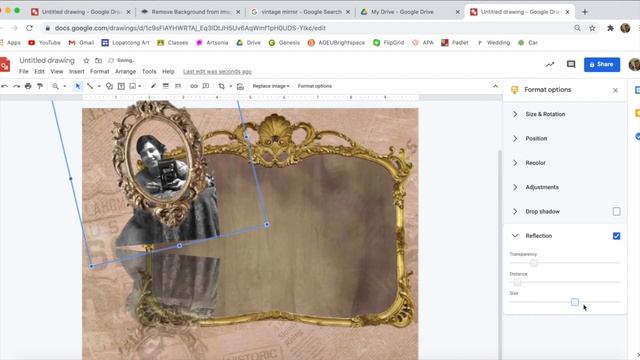Image resolution: width=640 pixels, height=360 pixels.
Task: Add a comment from the toolbar
Action: coord(206,86)
